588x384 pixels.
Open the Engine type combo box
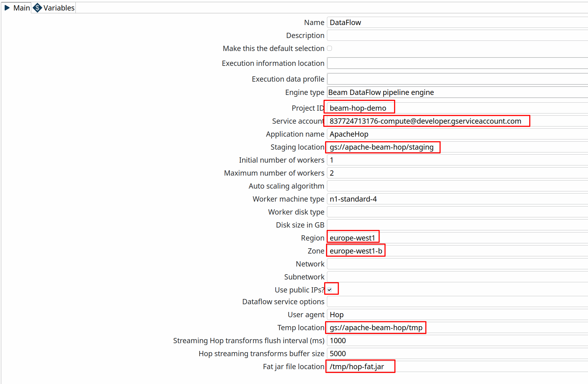tap(457, 92)
